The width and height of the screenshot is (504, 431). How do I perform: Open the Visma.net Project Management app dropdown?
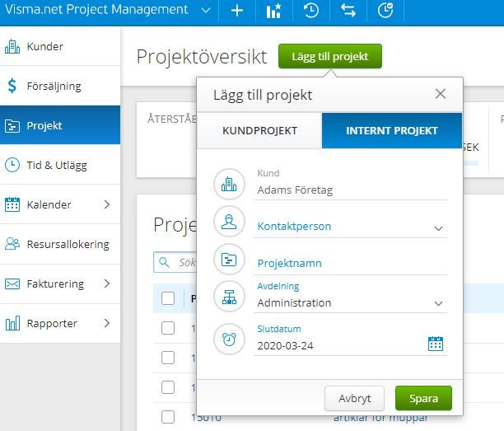206,11
